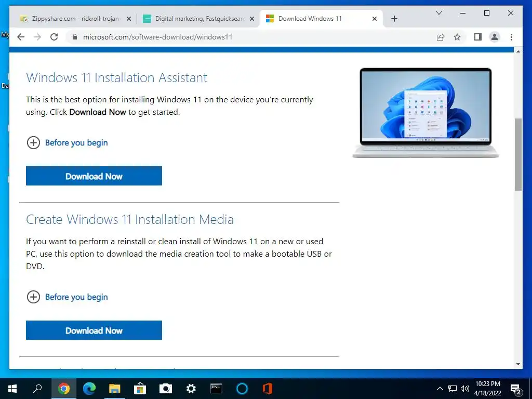532x399 pixels.
Task: Open the Chrome profile avatar
Action: (495, 37)
